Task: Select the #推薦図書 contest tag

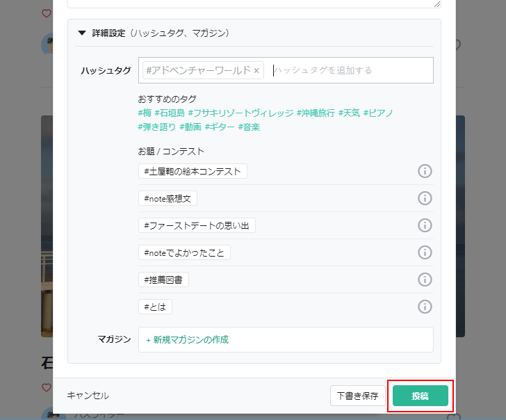Action: 163,280
